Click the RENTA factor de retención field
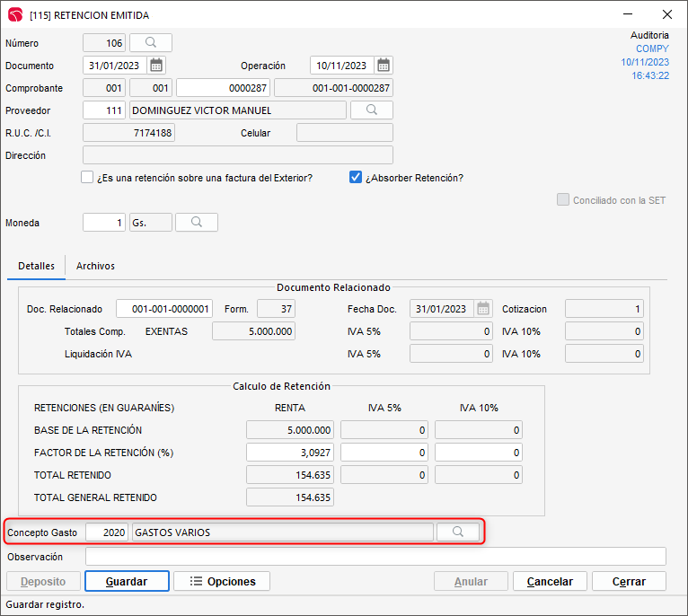688x616 pixels. [x=291, y=453]
